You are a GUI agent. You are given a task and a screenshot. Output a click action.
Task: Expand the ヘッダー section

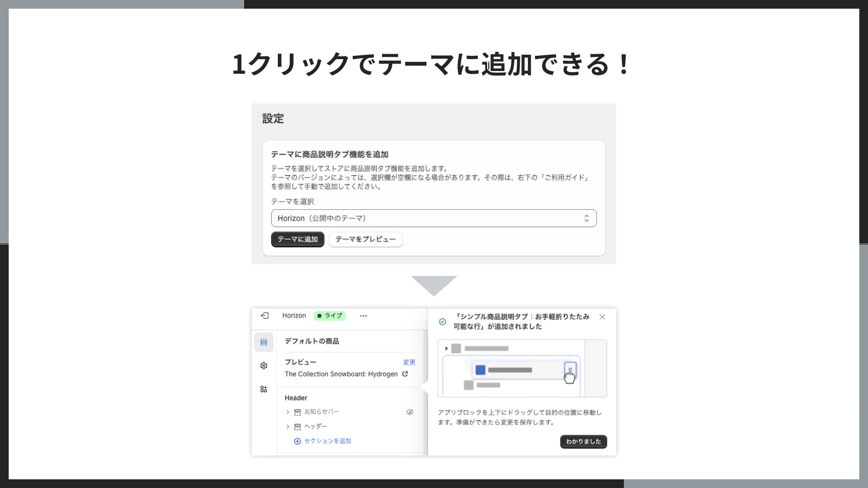(288, 426)
